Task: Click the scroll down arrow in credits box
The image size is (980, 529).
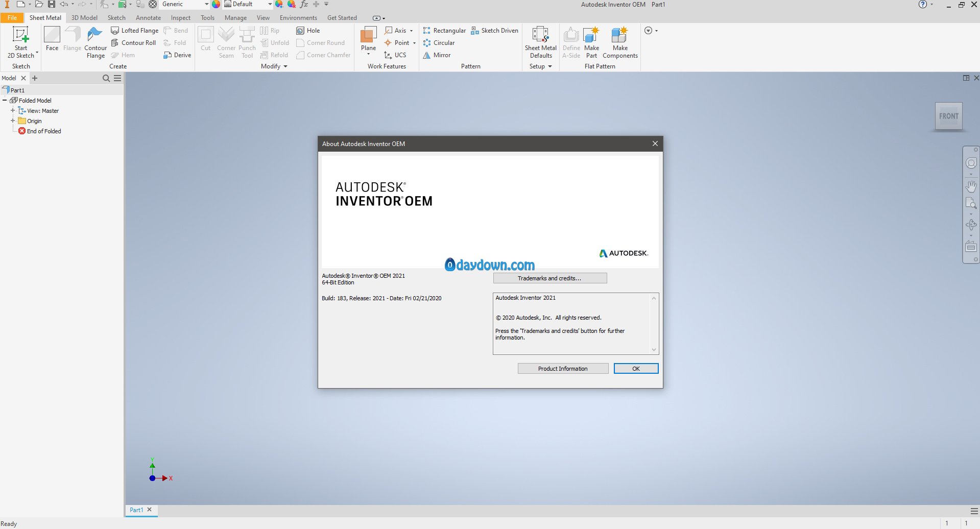Action: (x=654, y=350)
